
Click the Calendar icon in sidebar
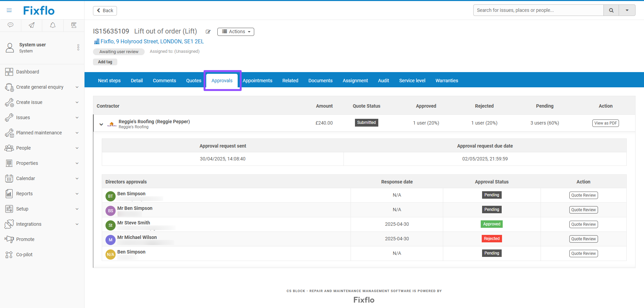click(9, 178)
